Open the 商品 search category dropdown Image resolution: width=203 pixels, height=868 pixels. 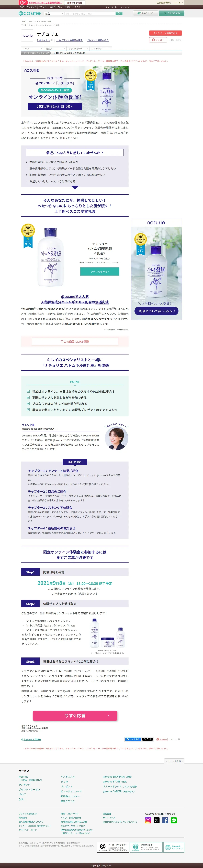pyautogui.click(x=54, y=14)
